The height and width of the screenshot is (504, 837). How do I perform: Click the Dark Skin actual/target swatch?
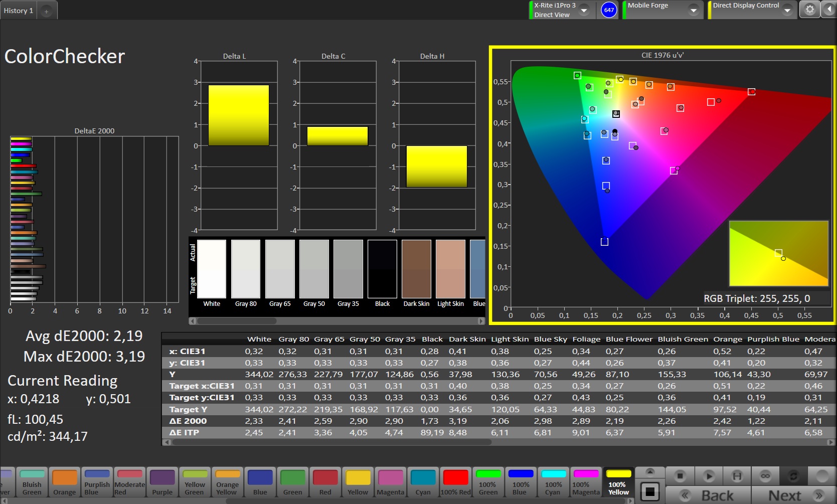pos(416,269)
